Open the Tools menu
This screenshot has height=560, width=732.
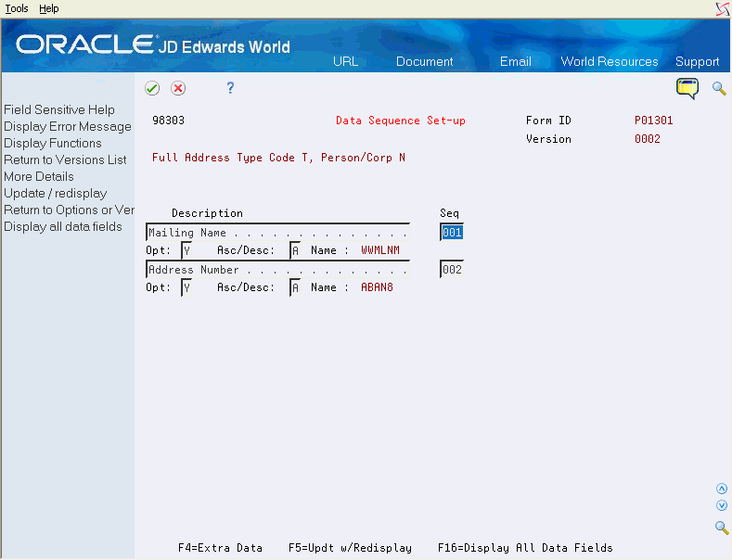pos(17,8)
